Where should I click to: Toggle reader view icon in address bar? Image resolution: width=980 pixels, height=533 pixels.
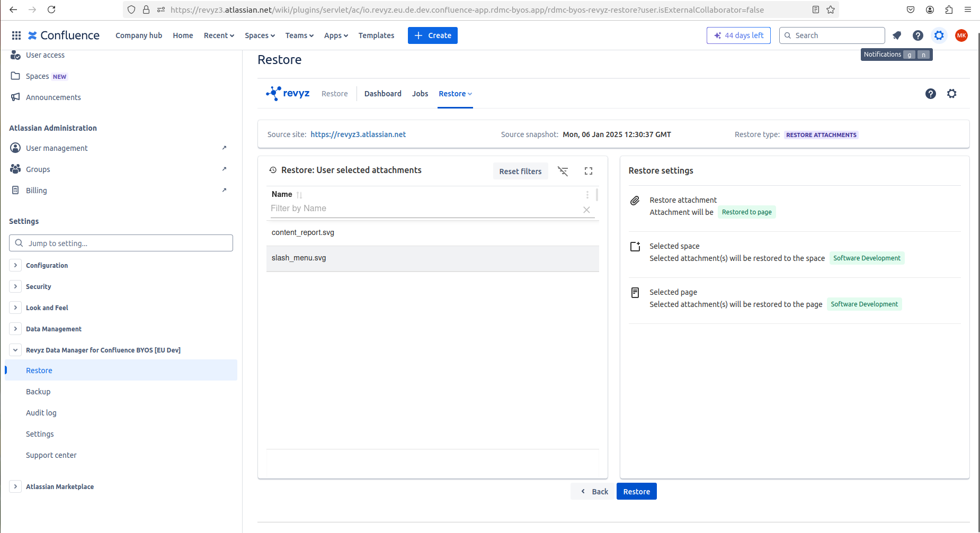816,10
